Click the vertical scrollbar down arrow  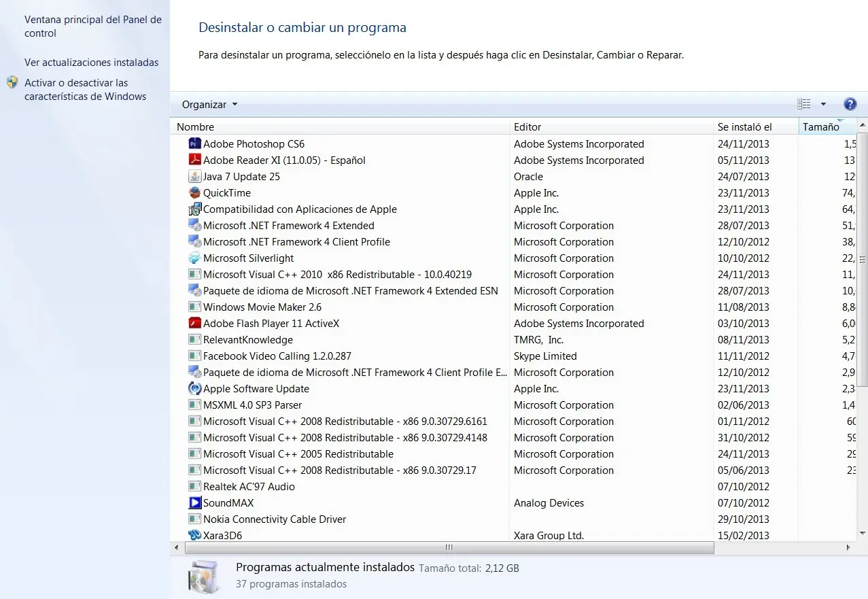pos(863,534)
